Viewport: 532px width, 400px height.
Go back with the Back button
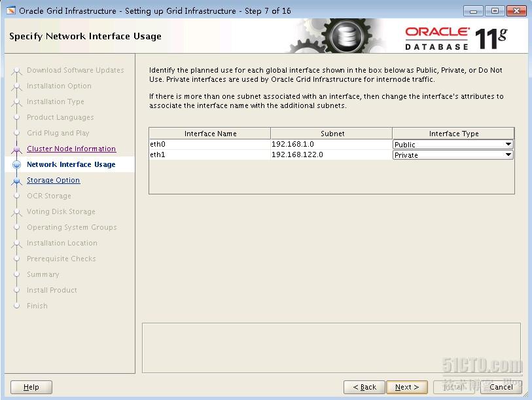[364, 387]
